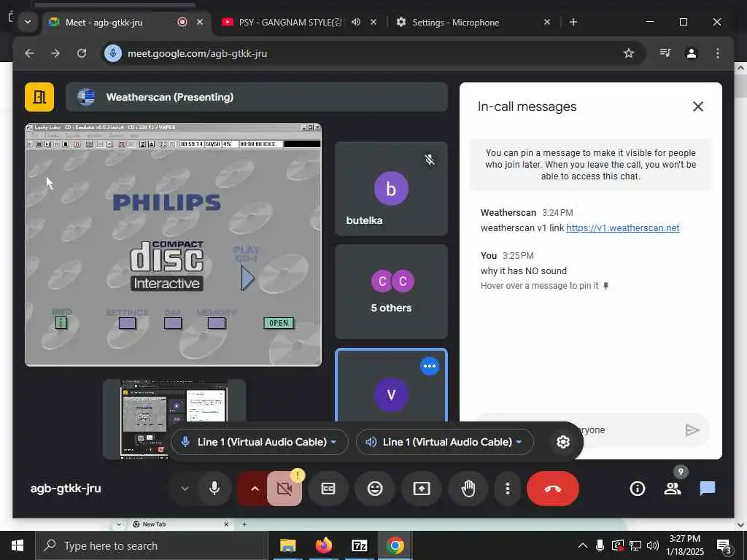
Task: Close the Settings - Microphone tab
Action: 547,22
